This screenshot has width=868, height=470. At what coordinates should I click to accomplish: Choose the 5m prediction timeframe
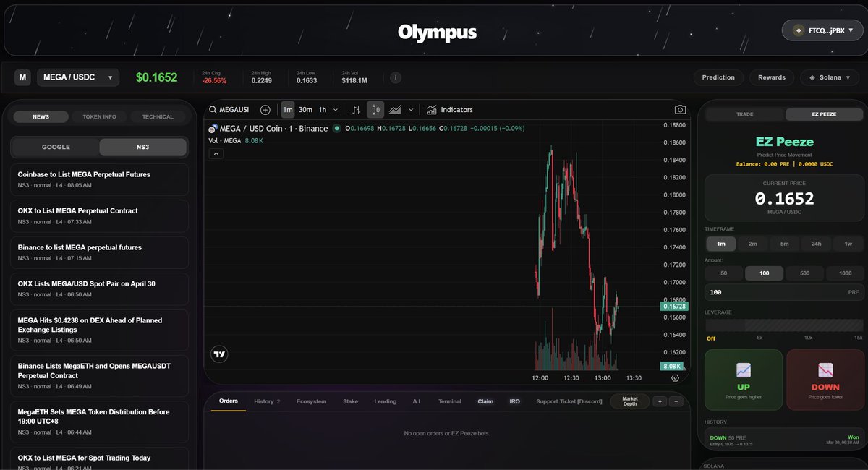[x=784, y=244]
